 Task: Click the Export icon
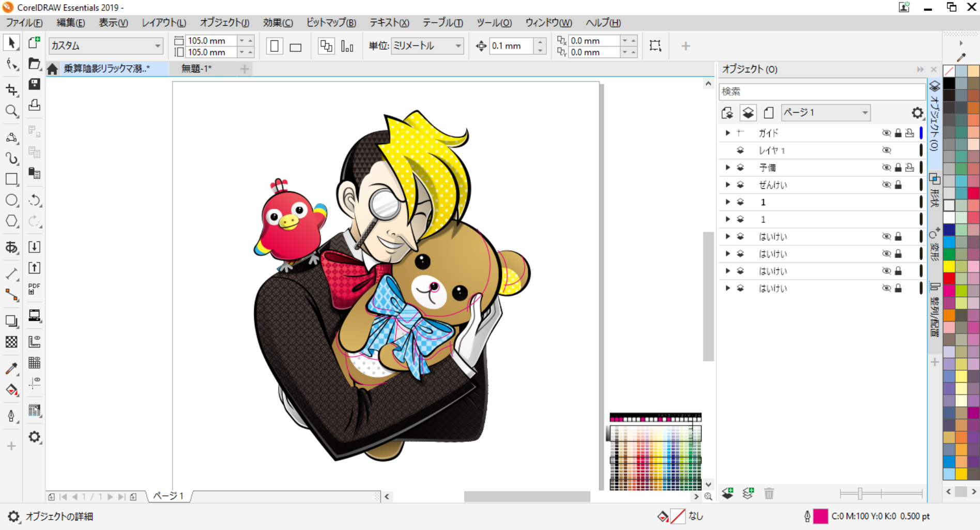(35, 268)
